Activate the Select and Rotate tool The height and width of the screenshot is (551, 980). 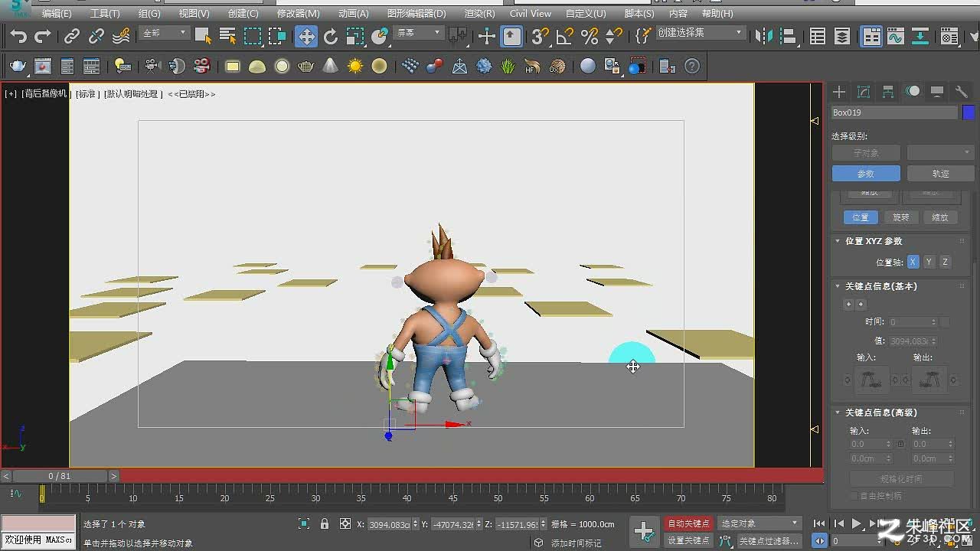[x=331, y=36]
